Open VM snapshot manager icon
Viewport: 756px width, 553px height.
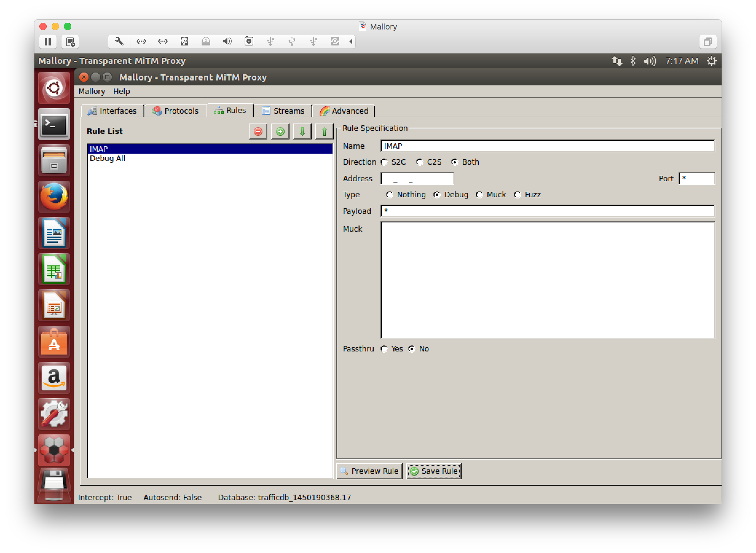pyautogui.click(x=70, y=41)
